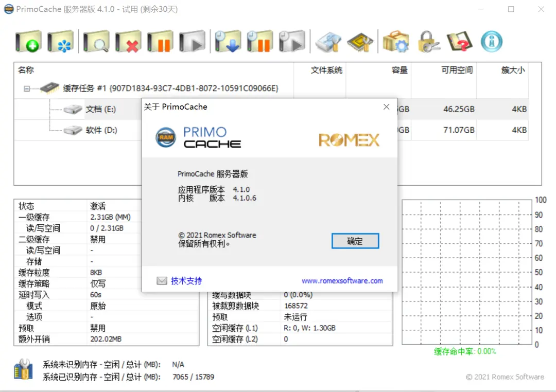Pause the running cache task
556x392 pixels.
(x=160, y=41)
